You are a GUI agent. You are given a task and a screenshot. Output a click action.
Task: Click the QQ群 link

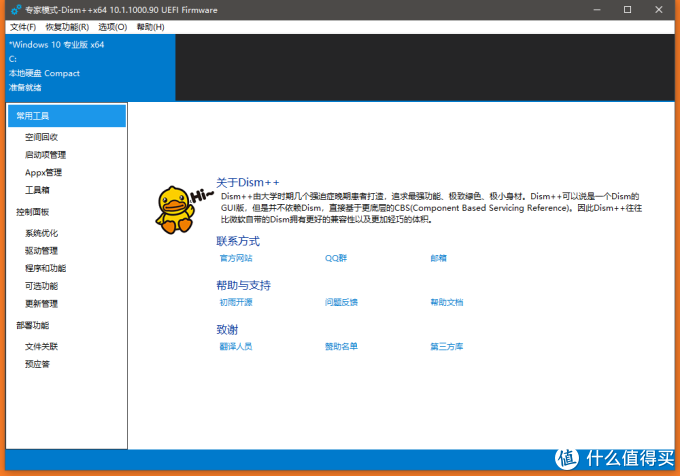(336, 258)
